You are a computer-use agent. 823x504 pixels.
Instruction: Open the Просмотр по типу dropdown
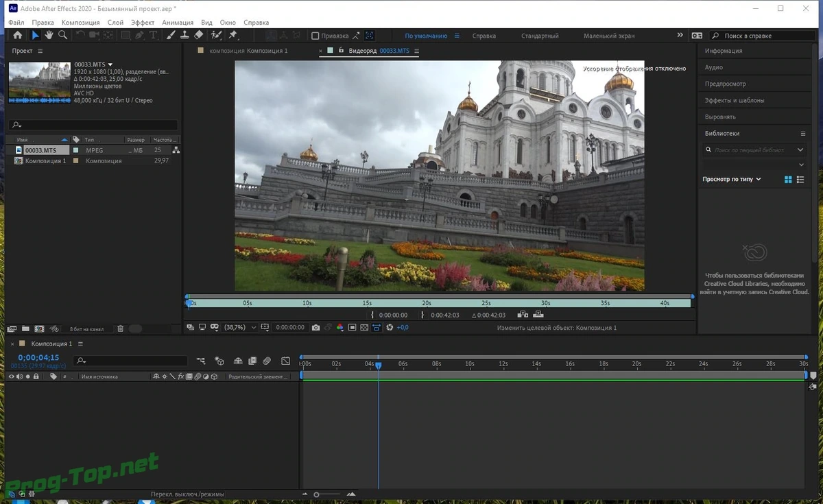[x=732, y=179]
